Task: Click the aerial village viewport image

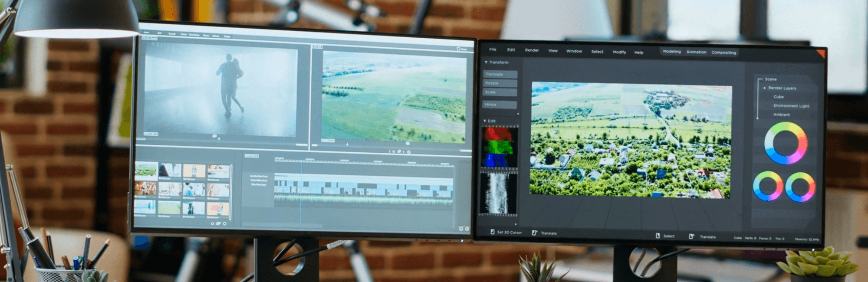Action: (631, 140)
